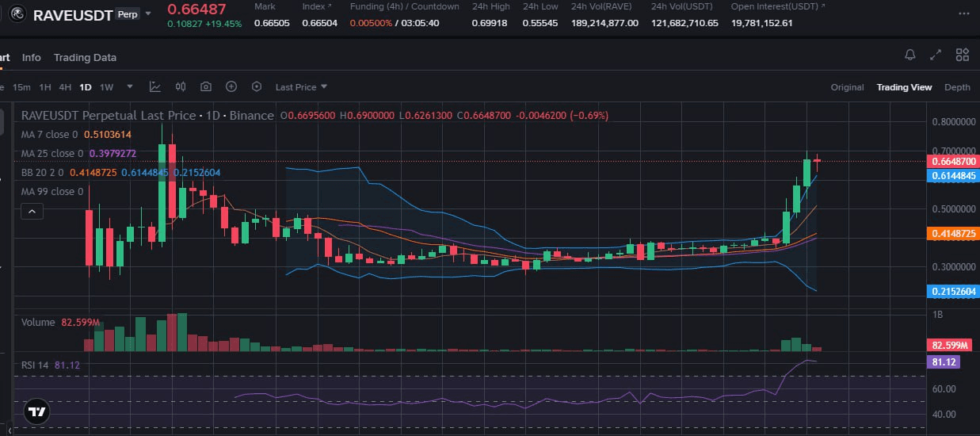Open chart settings hexagon icon
The image size is (980, 436).
coord(257,86)
